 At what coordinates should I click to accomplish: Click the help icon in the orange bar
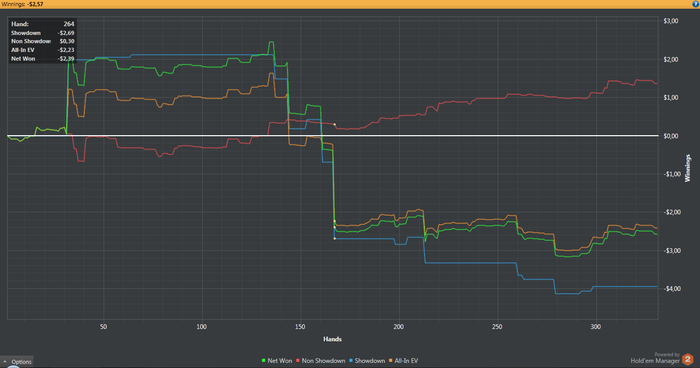pyautogui.click(x=696, y=4)
